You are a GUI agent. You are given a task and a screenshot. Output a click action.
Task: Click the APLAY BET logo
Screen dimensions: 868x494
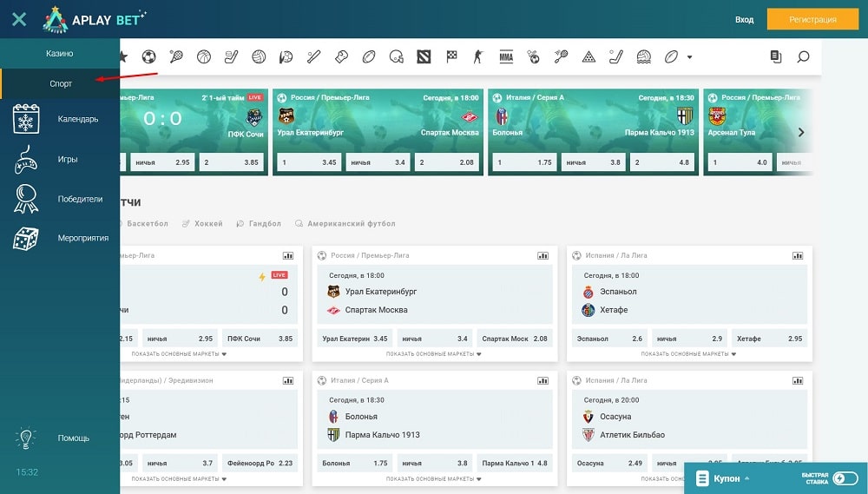(x=94, y=19)
